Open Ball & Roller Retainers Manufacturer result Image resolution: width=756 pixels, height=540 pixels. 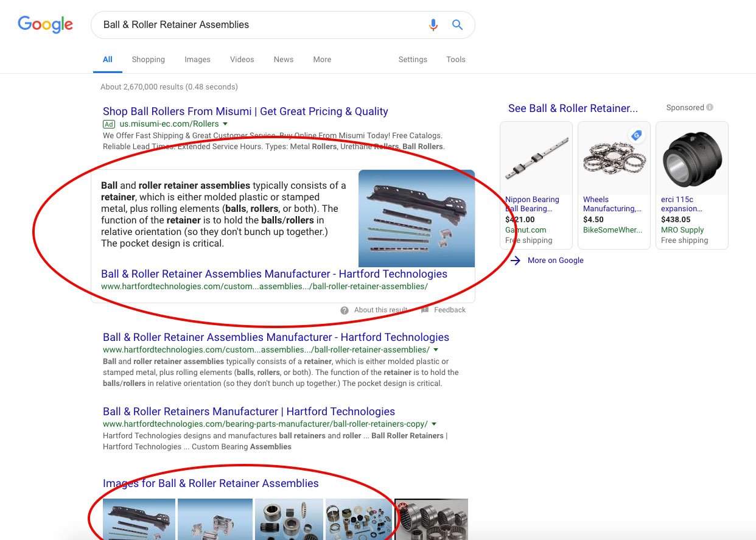click(x=249, y=412)
